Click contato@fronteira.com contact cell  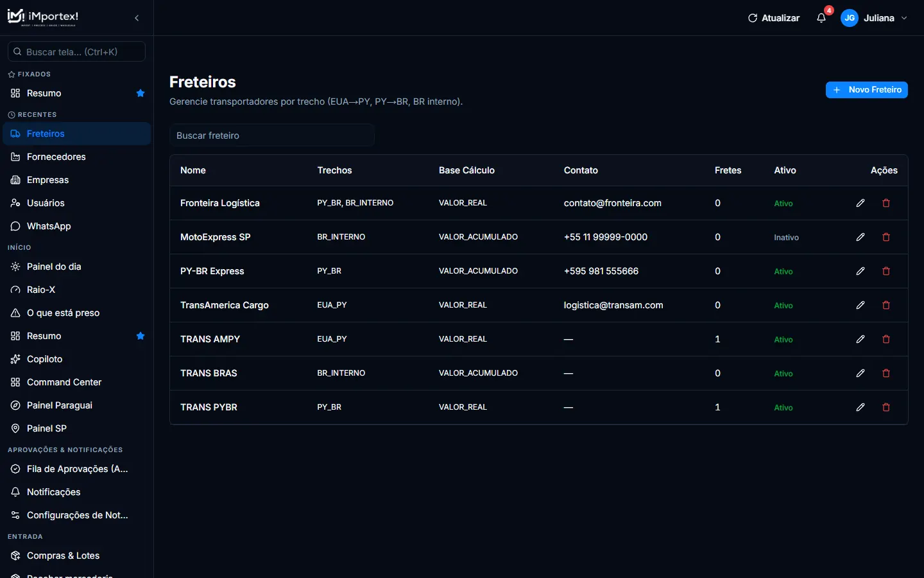point(613,203)
